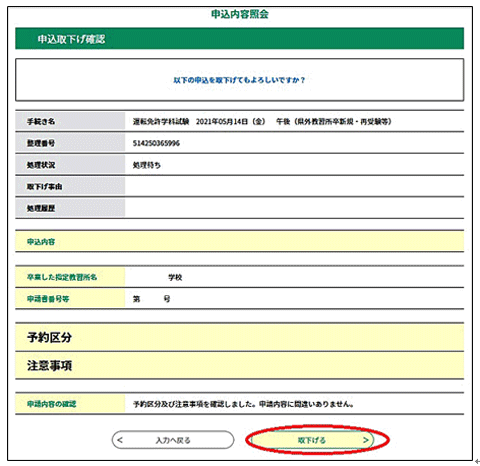Click the 整理番号 label
480x466 pixels.
click(x=41, y=143)
